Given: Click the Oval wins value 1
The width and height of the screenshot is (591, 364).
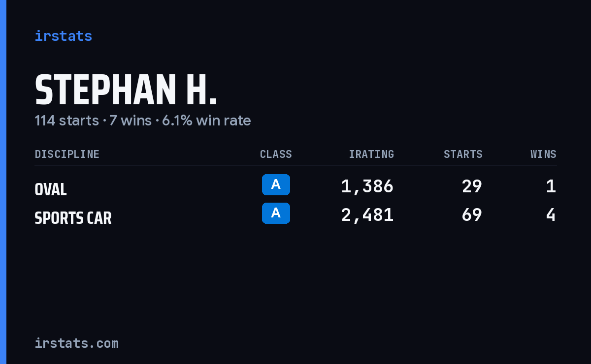Looking at the screenshot, I should [x=551, y=186].
